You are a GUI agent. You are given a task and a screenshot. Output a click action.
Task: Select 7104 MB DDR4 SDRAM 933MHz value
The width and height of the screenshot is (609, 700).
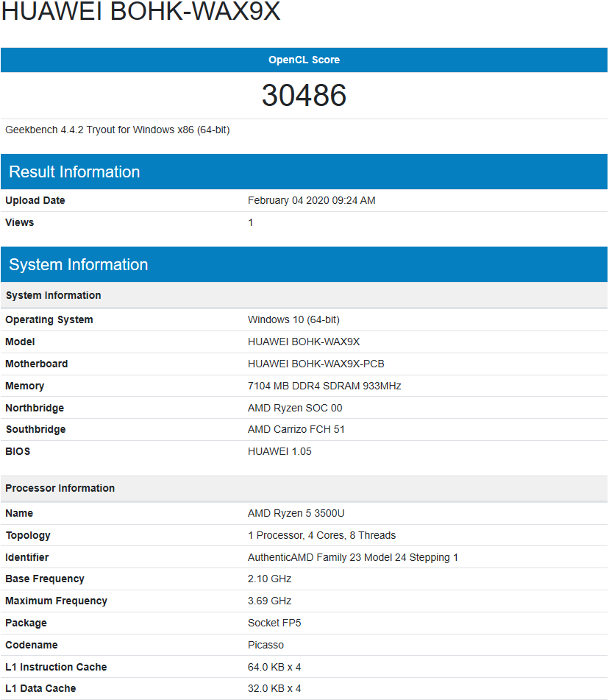[x=324, y=386]
